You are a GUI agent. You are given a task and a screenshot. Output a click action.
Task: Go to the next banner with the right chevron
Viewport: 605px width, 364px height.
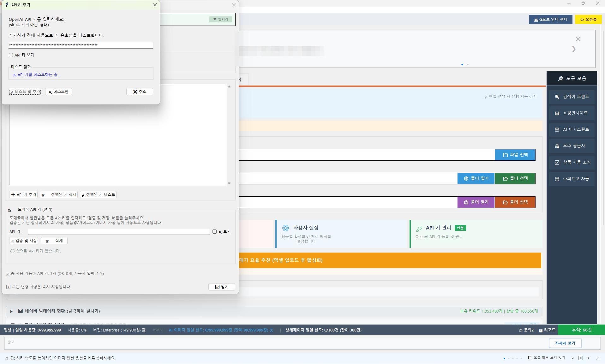pyautogui.click(x=574, y=49)
